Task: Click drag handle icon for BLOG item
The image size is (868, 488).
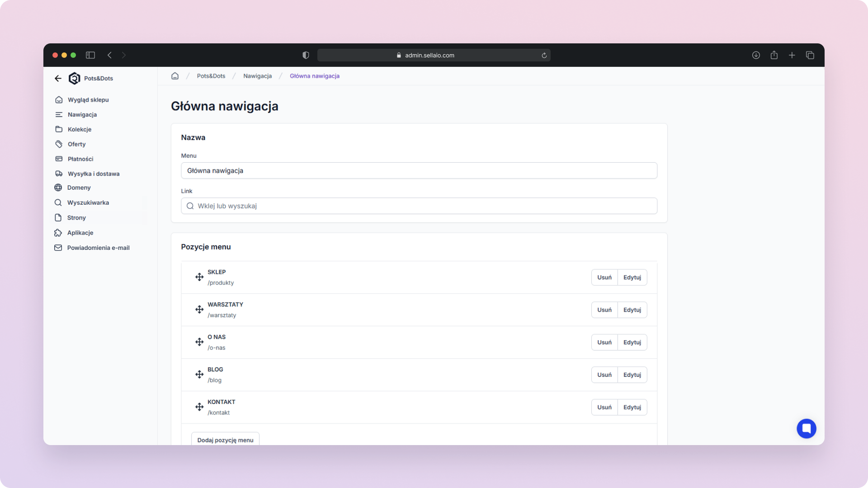Action: pos(199,375)
